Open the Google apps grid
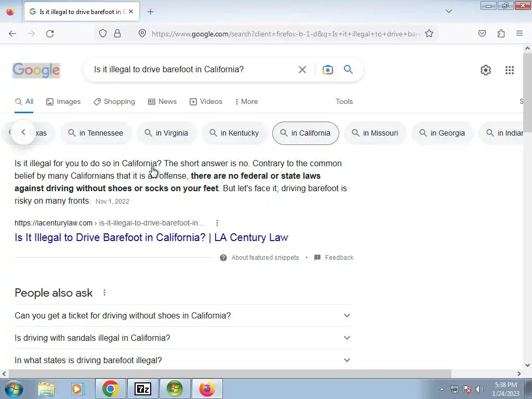 (509, 70)
